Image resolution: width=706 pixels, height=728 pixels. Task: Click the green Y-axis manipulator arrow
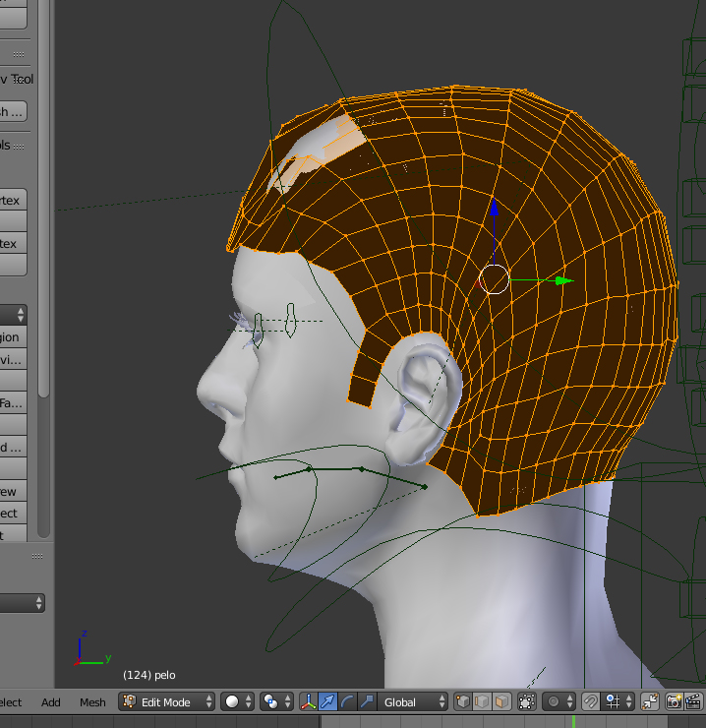pyautogui.click(x=564, y=280)
